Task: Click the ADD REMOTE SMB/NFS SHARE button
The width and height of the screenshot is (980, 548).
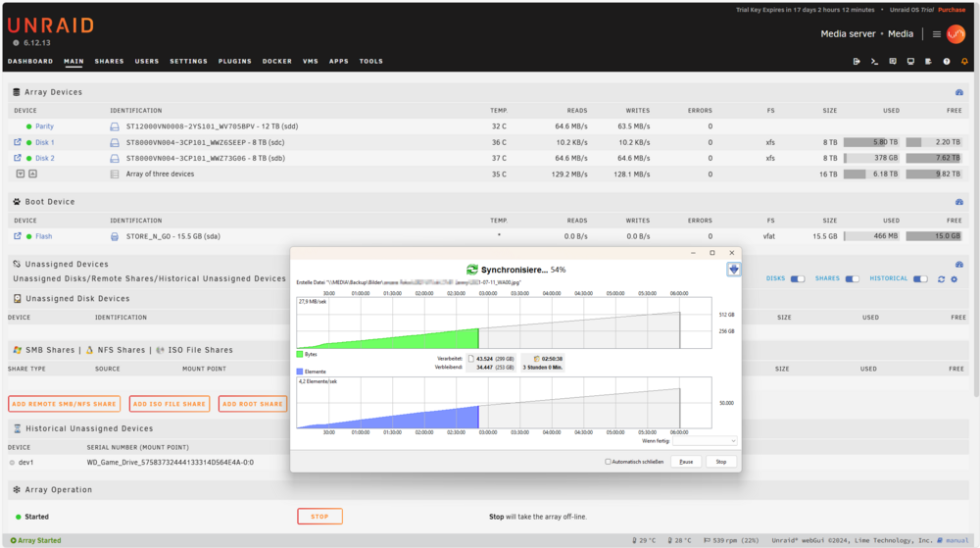Action: click(x=65, y=404)
